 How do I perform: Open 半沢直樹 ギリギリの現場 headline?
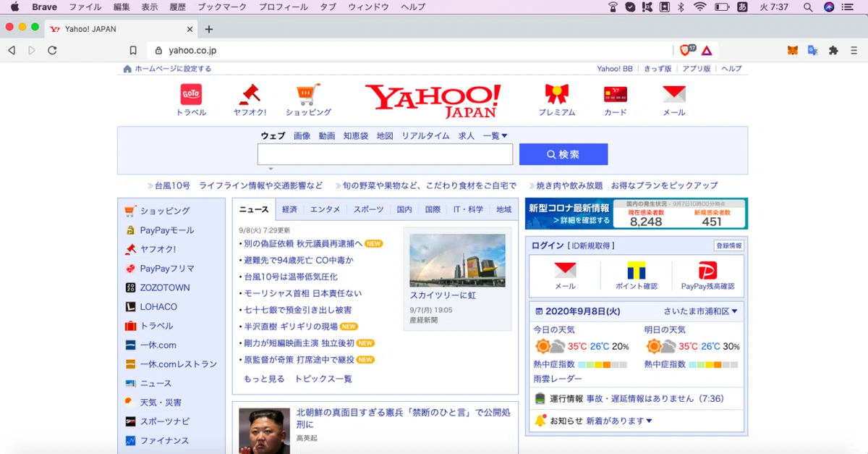point(290,327)
